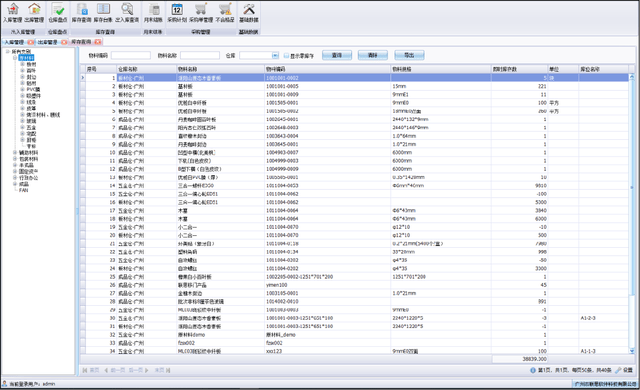The width and height of the screenshot is (640, 390).
Task: Select cell with code 1001001-0005
Action: point(327,86)
